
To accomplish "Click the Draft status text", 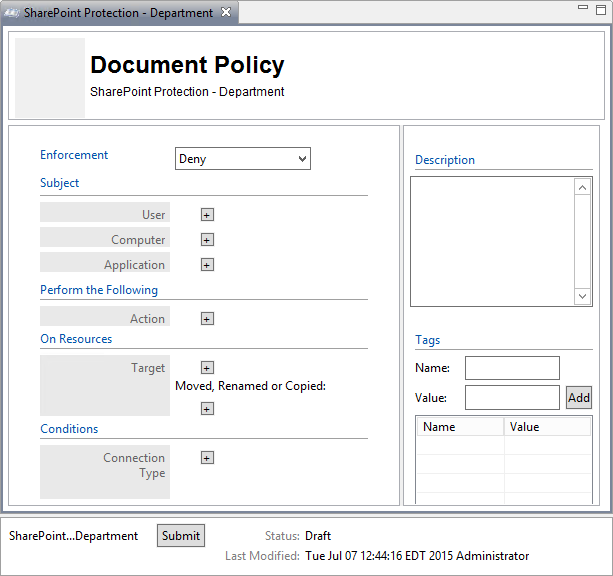I will click(x=318, y=536).
